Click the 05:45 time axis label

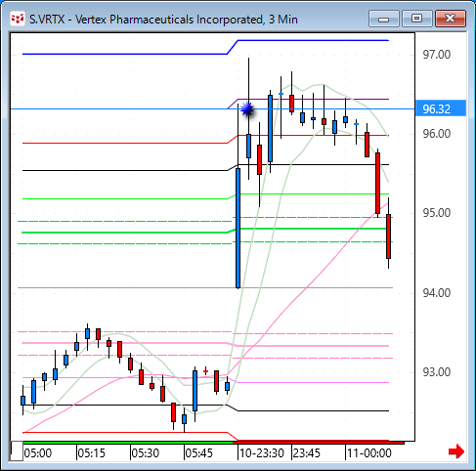pyautogui.click(x=199, y=453)
